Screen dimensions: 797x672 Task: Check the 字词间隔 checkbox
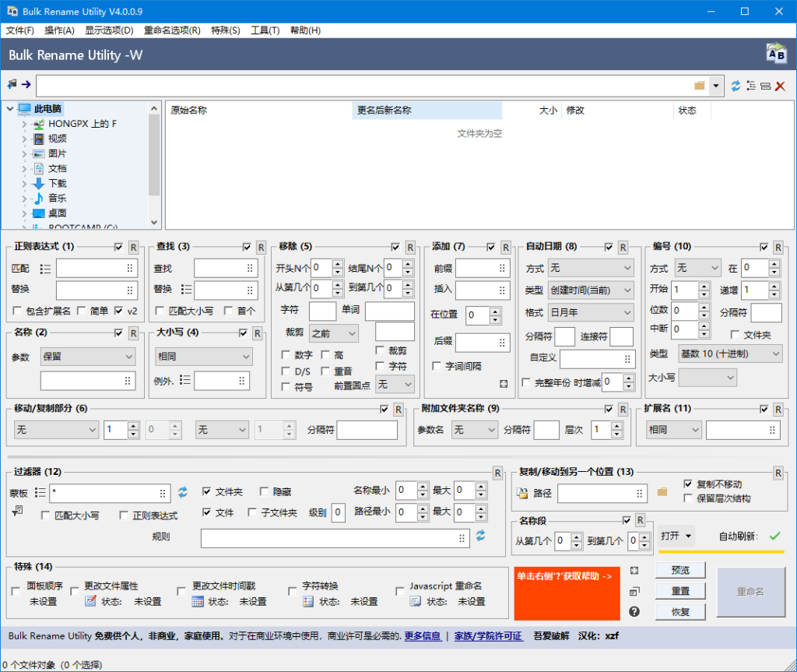point(436,366)
